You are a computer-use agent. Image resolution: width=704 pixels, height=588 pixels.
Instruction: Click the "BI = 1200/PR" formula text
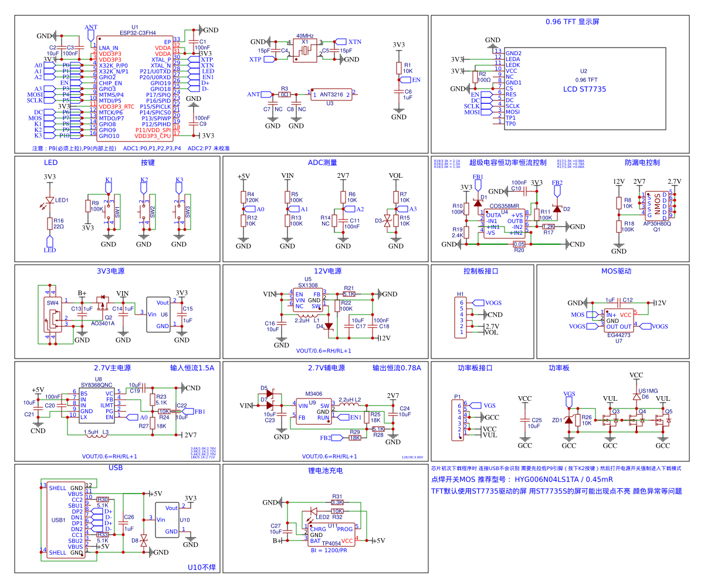329,551
